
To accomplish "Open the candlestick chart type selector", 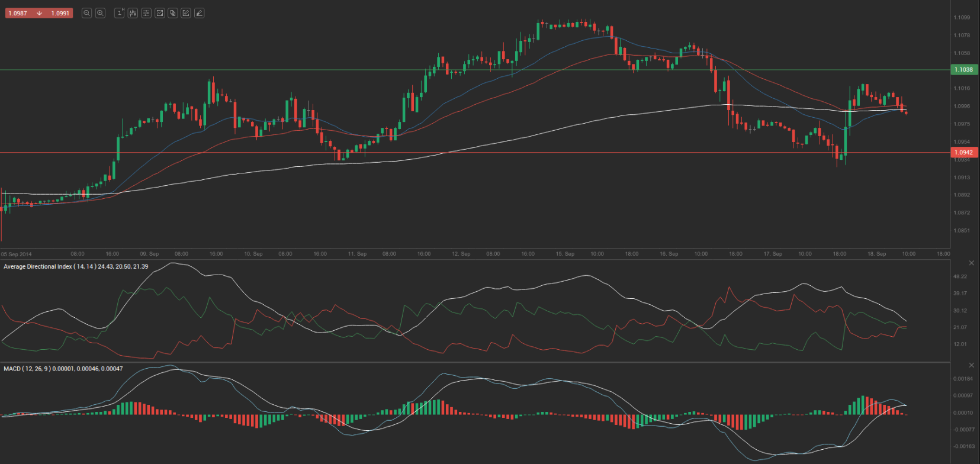I will coord(133,13).
